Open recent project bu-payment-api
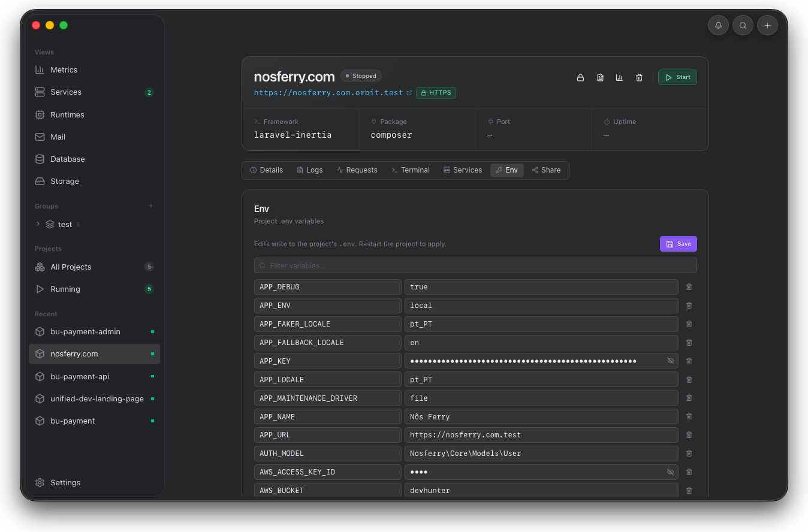The height and width of the screenshot is (532, 808). 94,376
